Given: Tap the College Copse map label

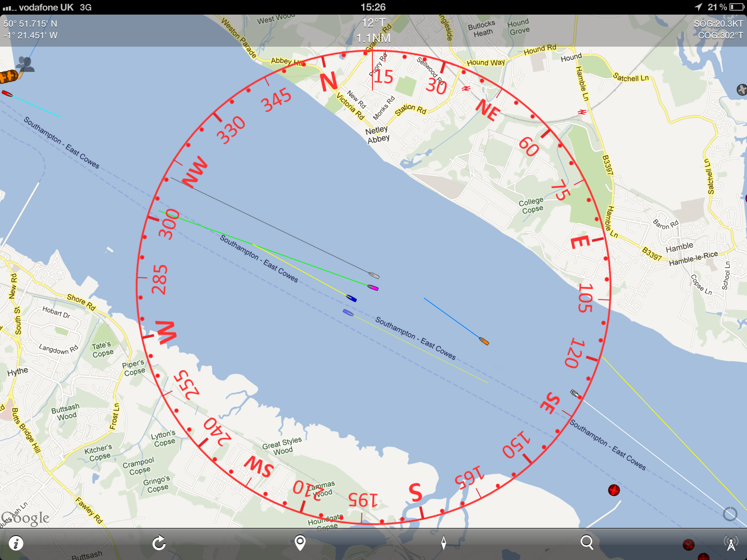Looking at the screenshot, I should click(531, 206).
